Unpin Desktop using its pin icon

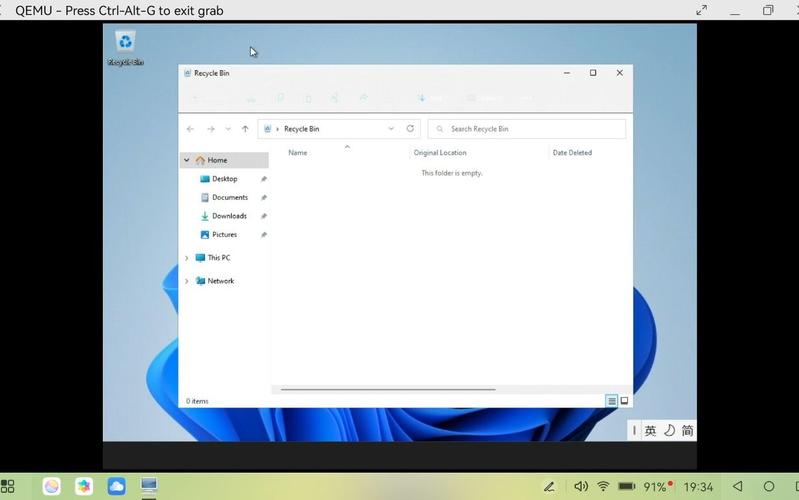pyautogui.click(x=263, y=179)
